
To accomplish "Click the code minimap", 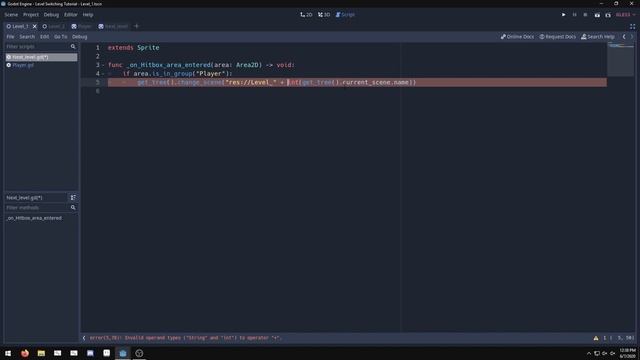I will click(x=621, y=59).
